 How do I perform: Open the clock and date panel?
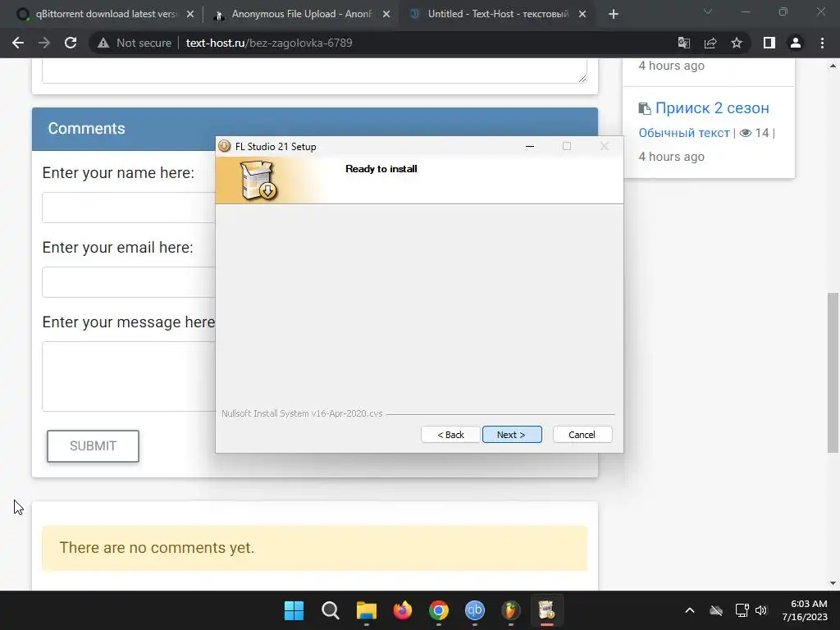805,610
